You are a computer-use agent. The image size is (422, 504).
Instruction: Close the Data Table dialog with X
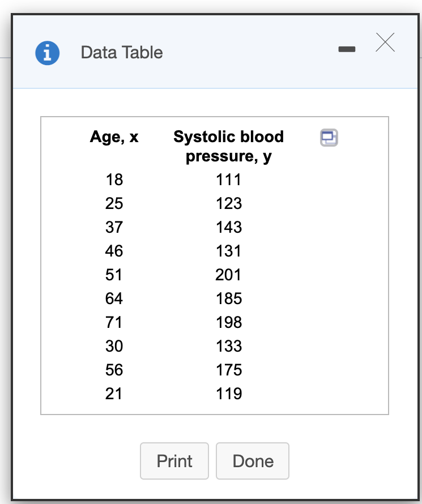385,44
